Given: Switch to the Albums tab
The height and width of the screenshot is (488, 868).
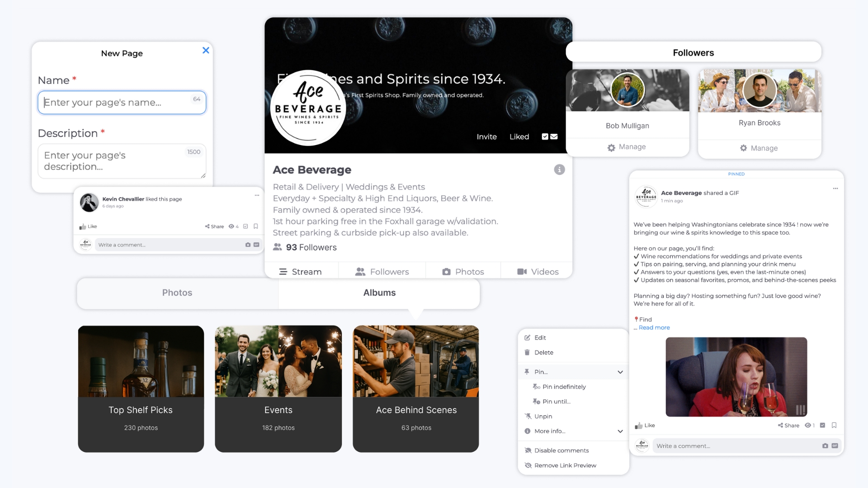Looking at the screenshot, I should 379,293.
